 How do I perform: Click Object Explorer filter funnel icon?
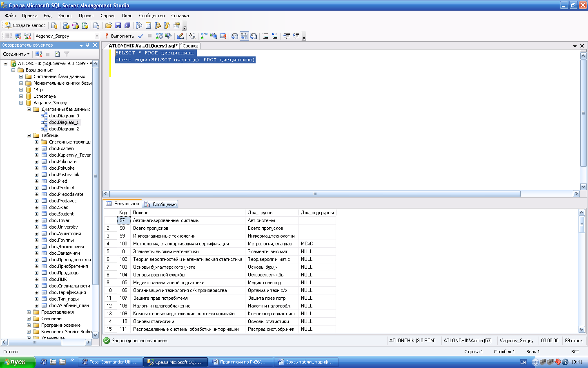pyautogui.click(x=67, y=54)
